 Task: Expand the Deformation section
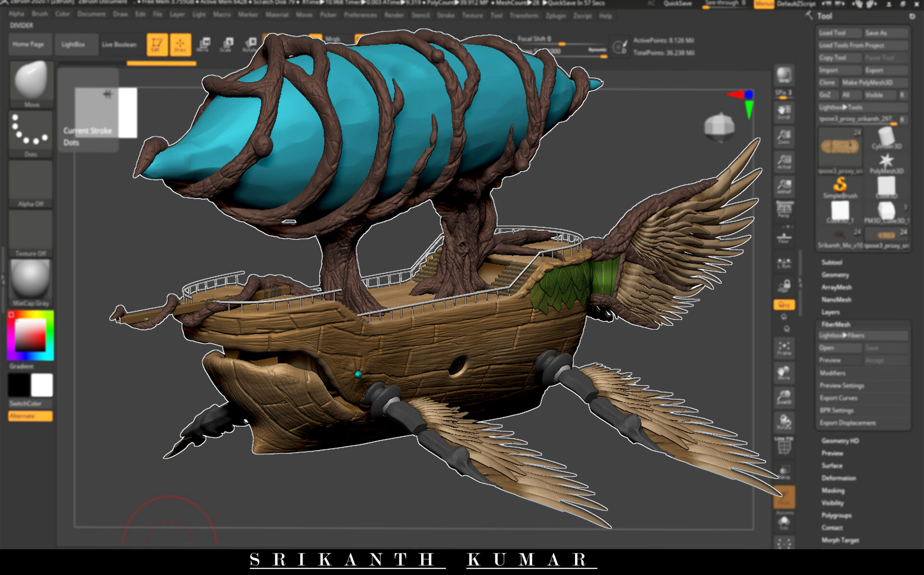click(838, 478)
